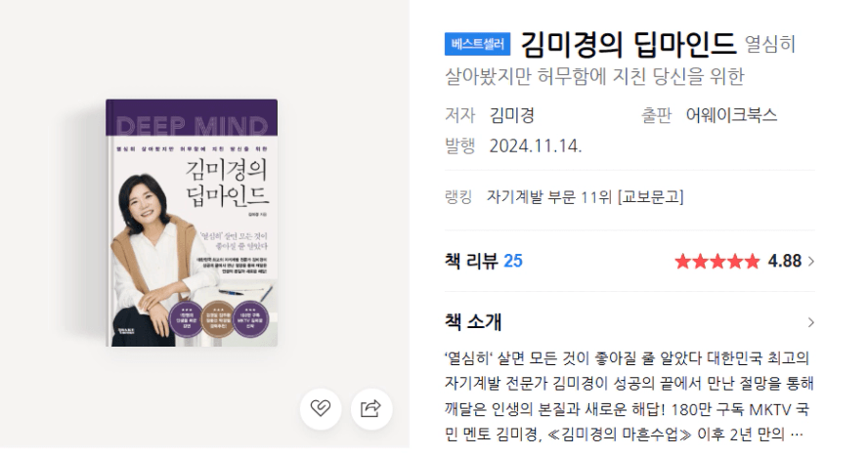Click the ellipsis ending the description
This screenshot has height=456, width=868.
797,435
